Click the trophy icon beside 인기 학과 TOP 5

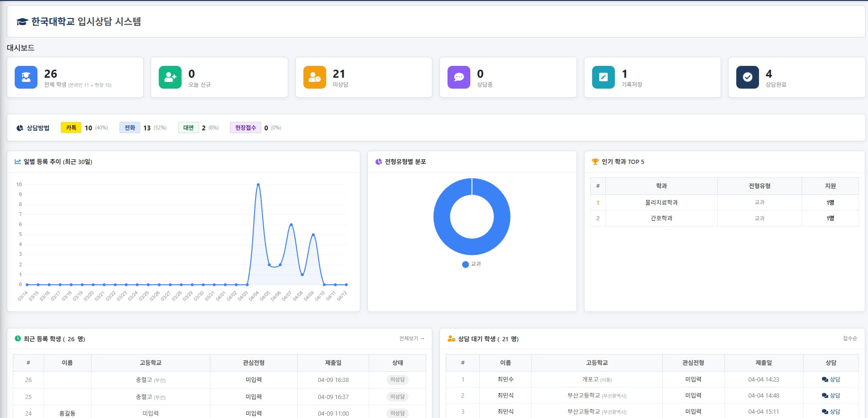595,162
